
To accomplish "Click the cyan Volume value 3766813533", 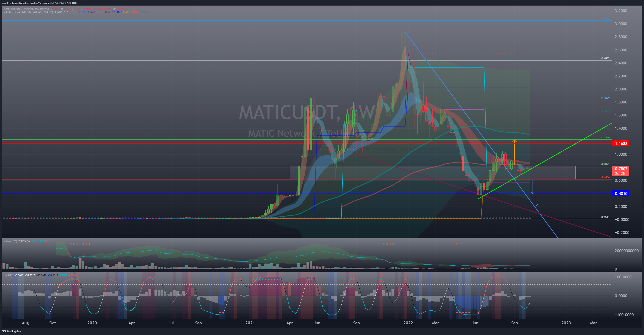I will tap(38, 241).
